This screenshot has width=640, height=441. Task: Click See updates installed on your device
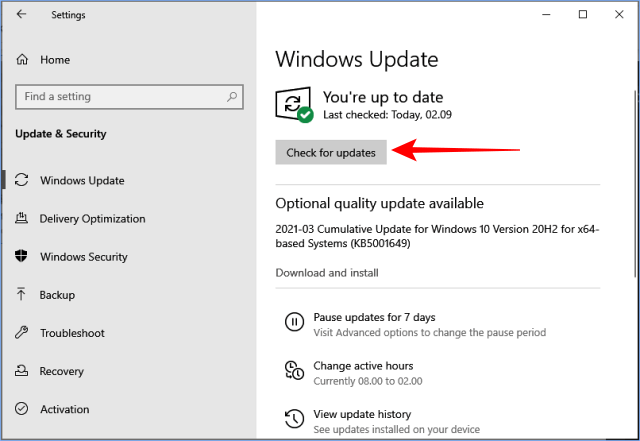coord(396,430)
